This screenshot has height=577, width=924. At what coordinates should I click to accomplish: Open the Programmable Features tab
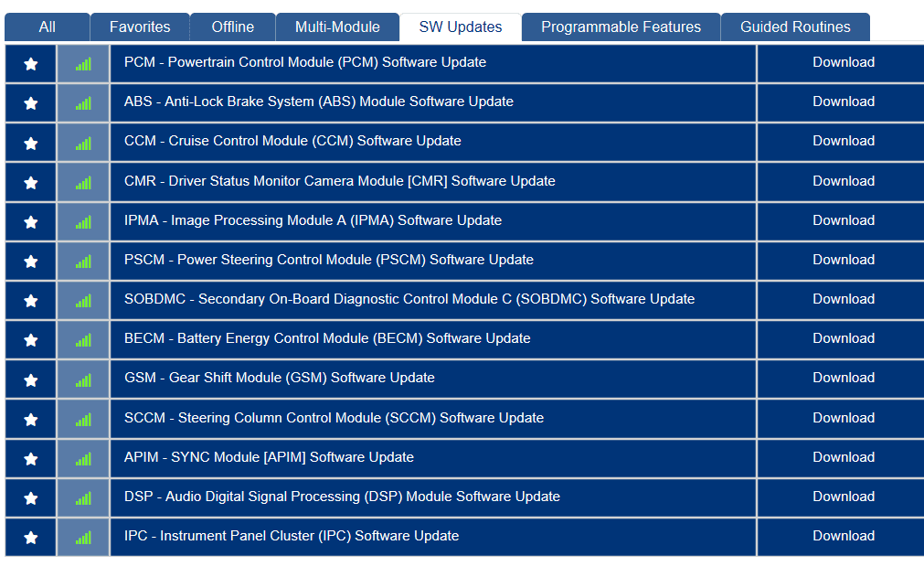click(621, 27)
